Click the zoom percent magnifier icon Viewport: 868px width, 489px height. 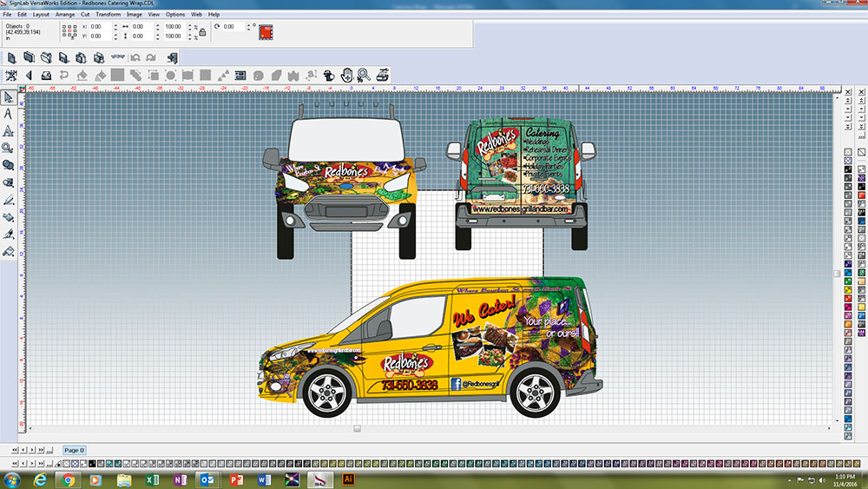[364, 75]
